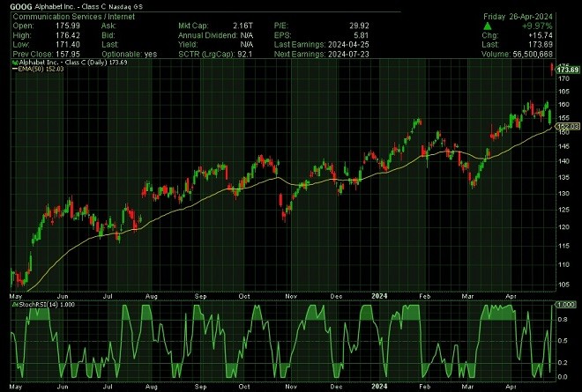
Task: Click the 'Alphabet Inc. - Class C (Daily) 173.69' legend
Action: [x=73, y=63]
